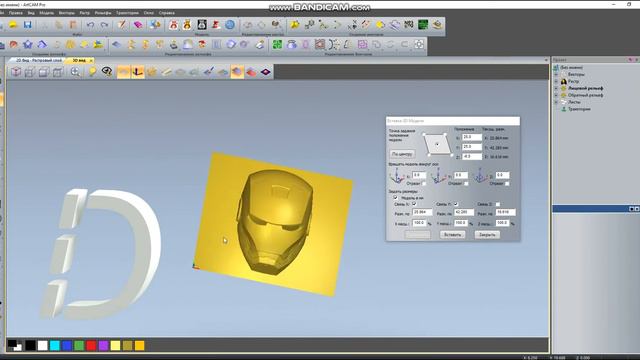The image size is (640, 360).
Task: Toggle the Y axis mirror checkbox
Action: coord(466,184)
